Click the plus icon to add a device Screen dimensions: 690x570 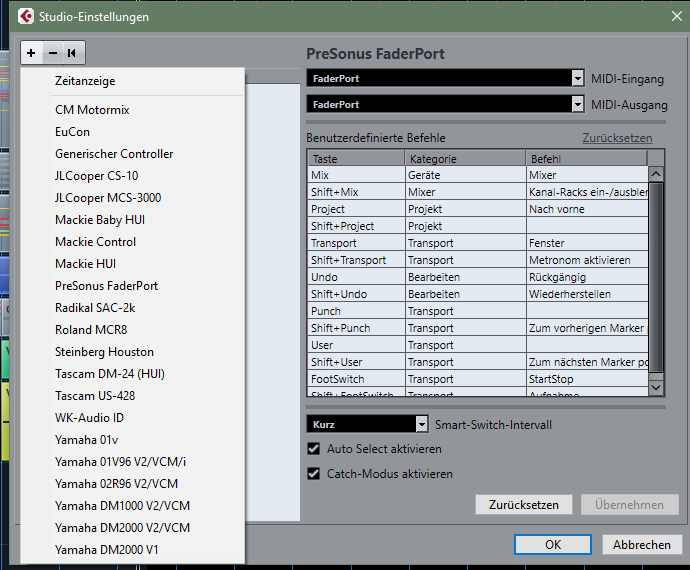[32, 53]
